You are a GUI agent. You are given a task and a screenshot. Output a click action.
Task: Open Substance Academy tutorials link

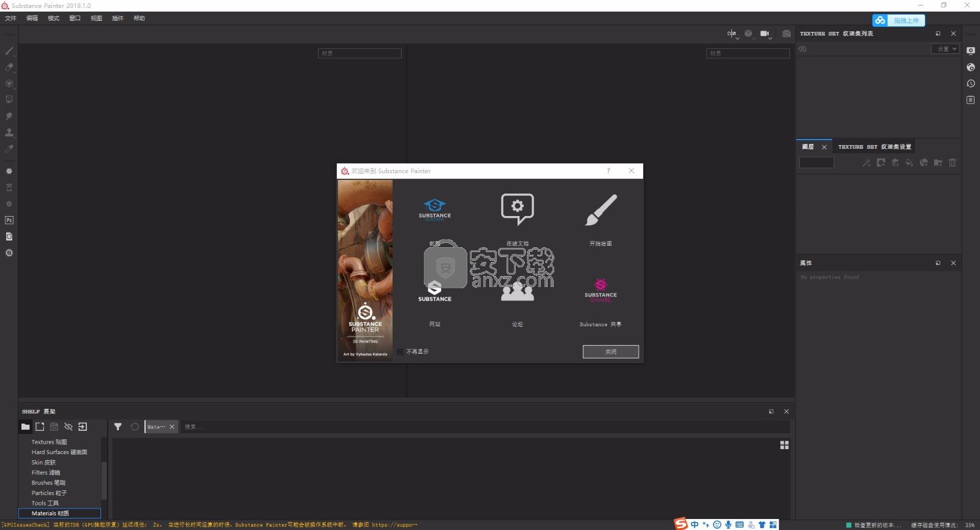pos(435,209)
